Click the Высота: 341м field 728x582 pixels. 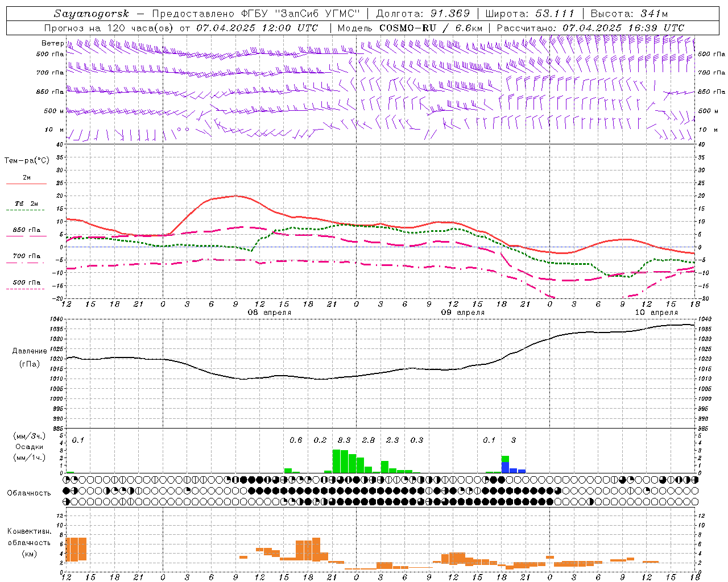coord(629,14)
